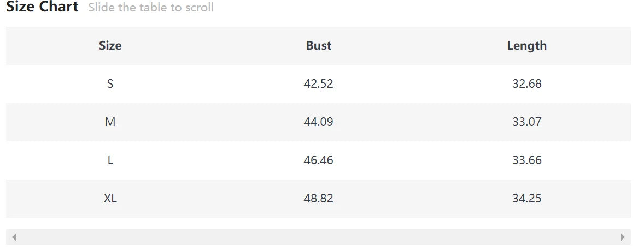Click bust value 44.09

tap(318, 122)
